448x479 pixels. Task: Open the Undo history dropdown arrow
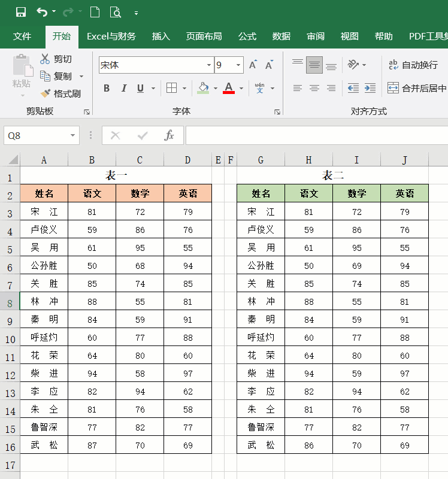(54, 11)
